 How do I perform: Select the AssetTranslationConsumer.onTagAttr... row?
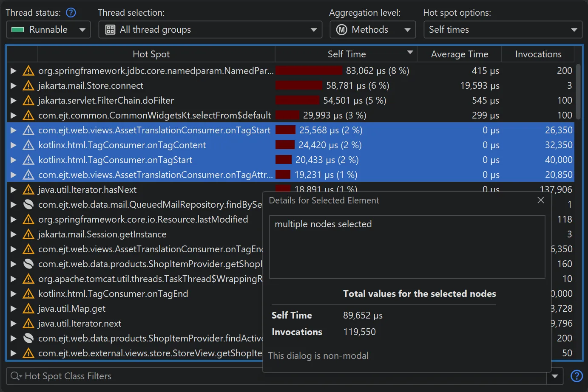click(x=290, y=175)
